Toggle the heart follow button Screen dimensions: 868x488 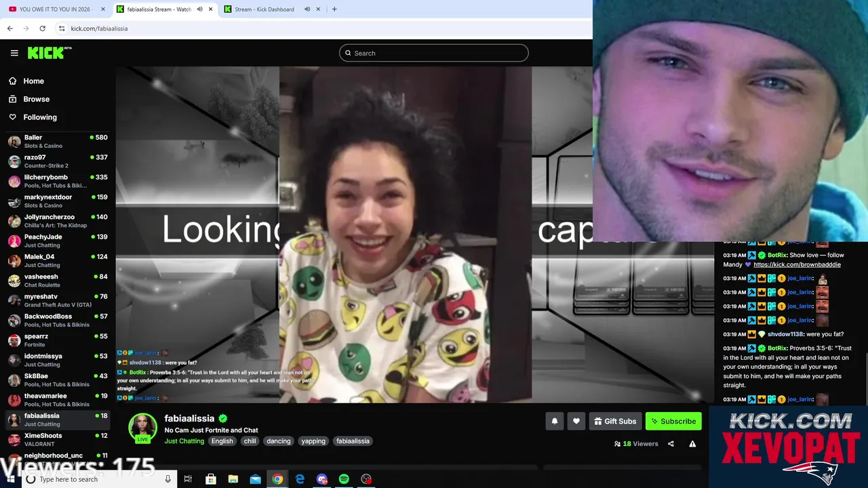(576, 421)
